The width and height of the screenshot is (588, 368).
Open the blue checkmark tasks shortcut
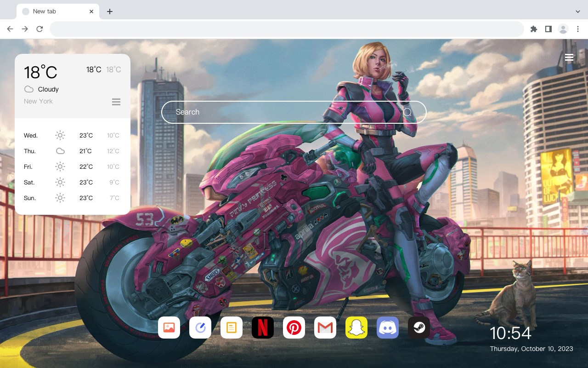[x=200, y=328]
